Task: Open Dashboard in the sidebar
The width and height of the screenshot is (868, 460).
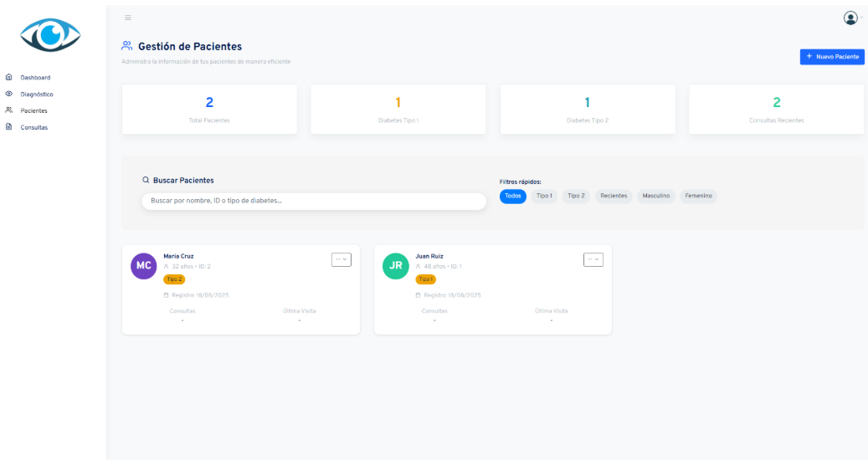Action: (35, 78)
